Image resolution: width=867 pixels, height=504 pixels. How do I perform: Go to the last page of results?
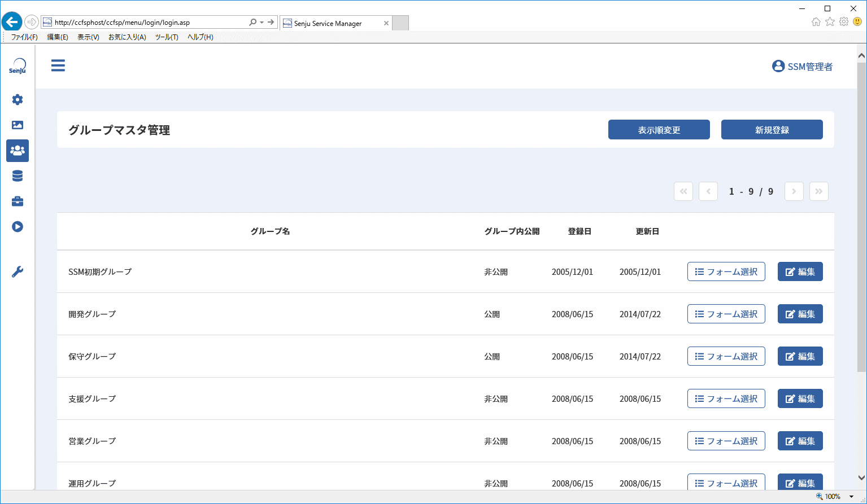pos(819,191)
